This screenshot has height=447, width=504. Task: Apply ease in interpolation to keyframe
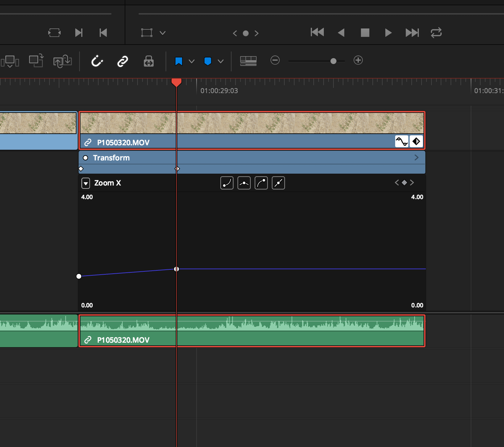pyautogui.click(x=227, y=183)
